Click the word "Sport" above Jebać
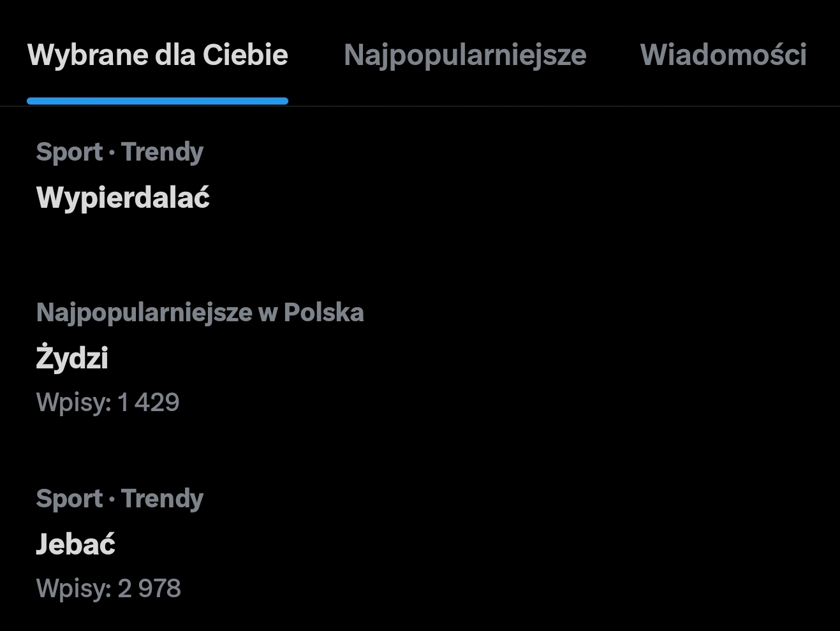 [69, 498]
